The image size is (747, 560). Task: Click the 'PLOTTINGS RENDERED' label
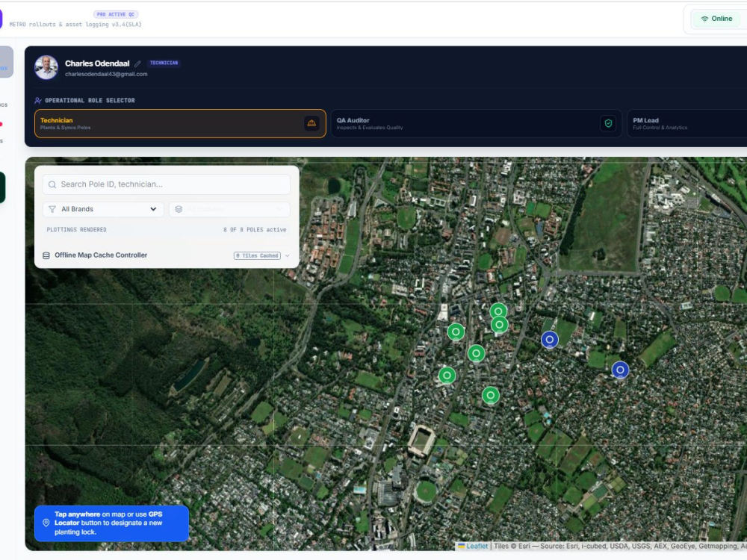click(77, 229)
